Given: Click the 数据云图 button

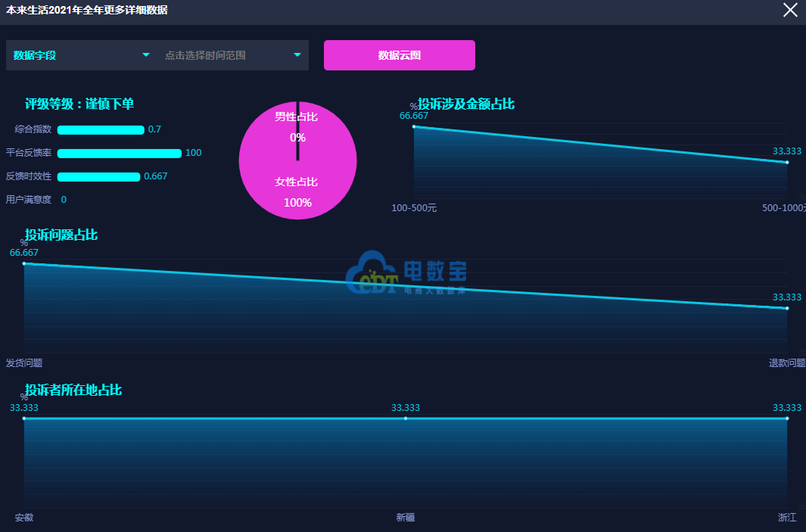Looking at the screenshot, I should click(399, 55).
